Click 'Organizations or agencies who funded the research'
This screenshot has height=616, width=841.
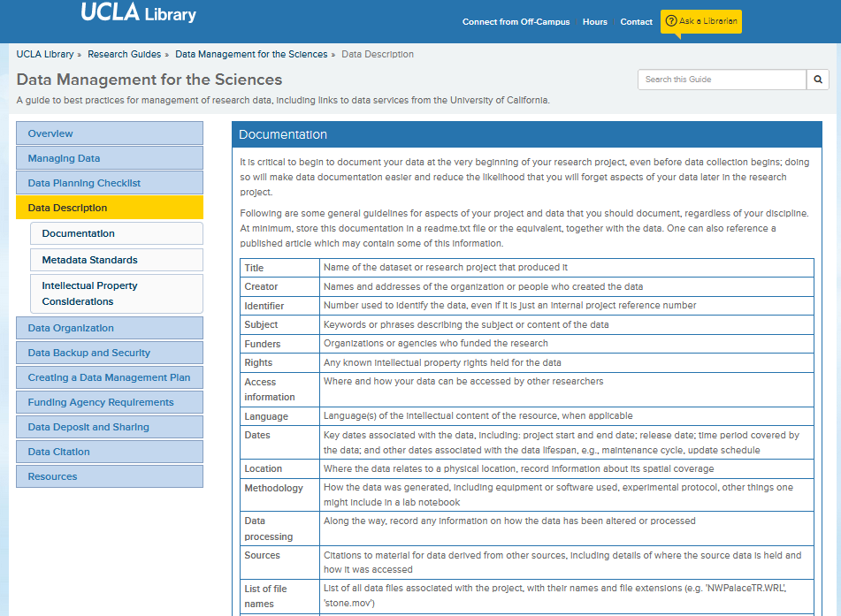pyautogui.click(x=435, y=343)
